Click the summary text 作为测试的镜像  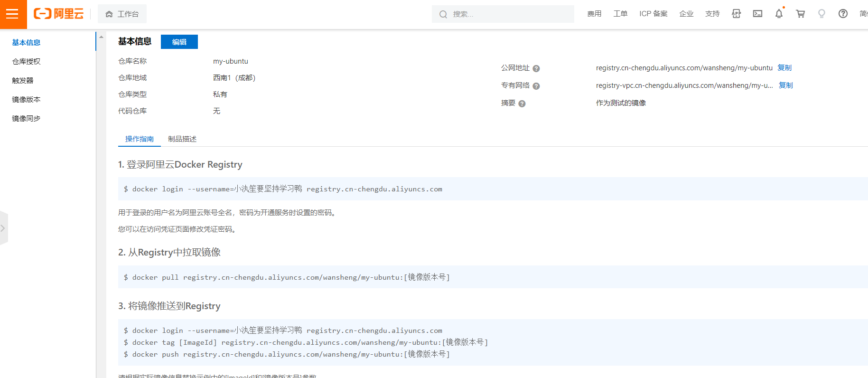[x=621, y=103]
